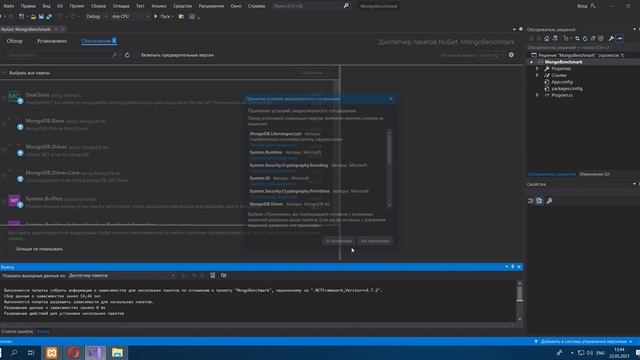Screen dimensions: 640x360
Task: Click Properties panel alphabetical sort icon
Action: (539, 201)
